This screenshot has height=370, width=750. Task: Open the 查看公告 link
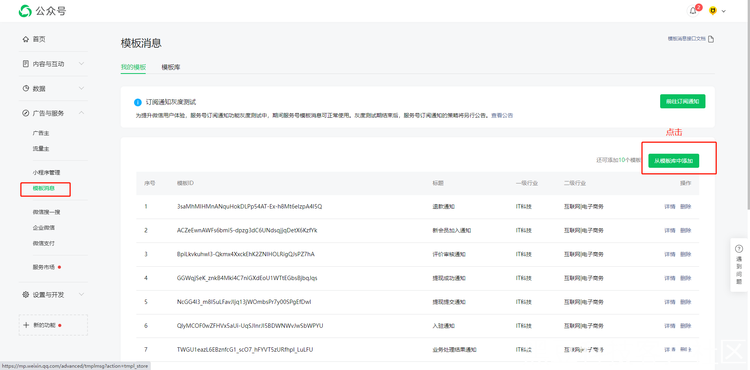(x=502, y=116)
